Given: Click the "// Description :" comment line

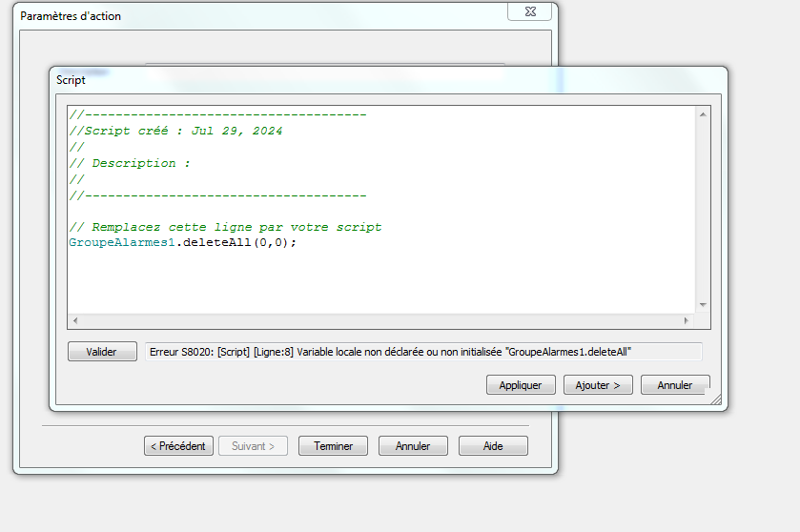Looking at the screenshot, I should tap(130, 163).
